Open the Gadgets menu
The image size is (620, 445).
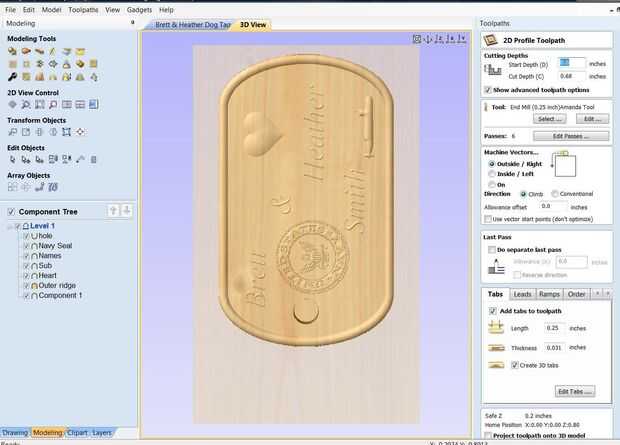click(x=139, y=10)
